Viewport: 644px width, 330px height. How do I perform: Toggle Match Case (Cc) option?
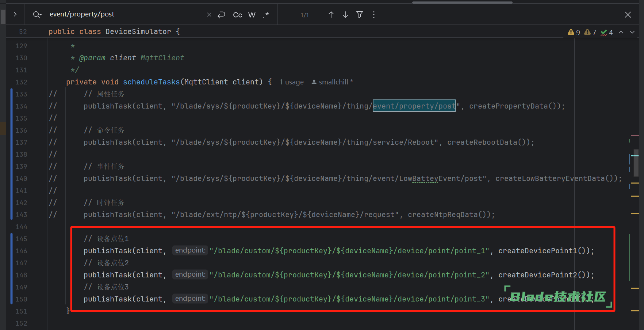point(238,15)
